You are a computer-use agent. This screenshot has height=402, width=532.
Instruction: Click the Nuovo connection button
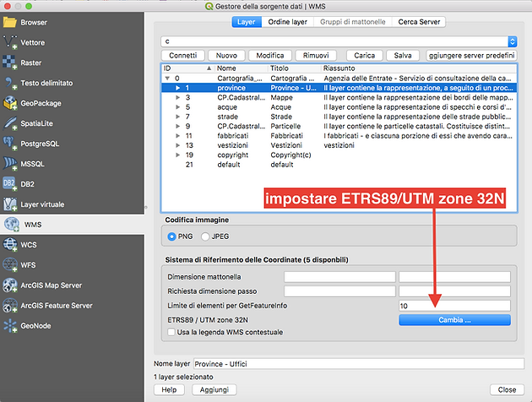[226, 55]
